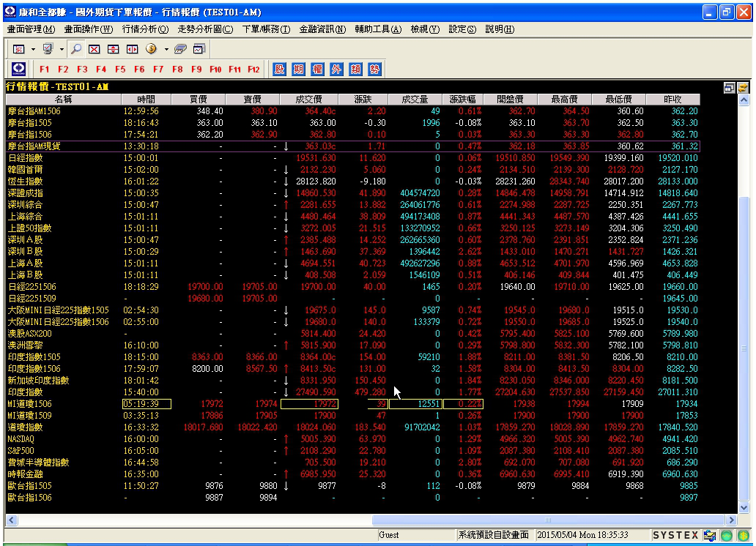Select the F6 shortcut button

[139, 70]
